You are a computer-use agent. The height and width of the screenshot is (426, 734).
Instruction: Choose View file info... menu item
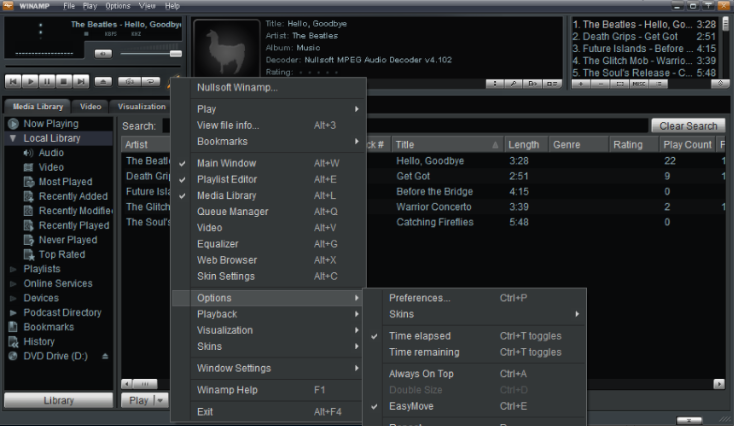269,125
